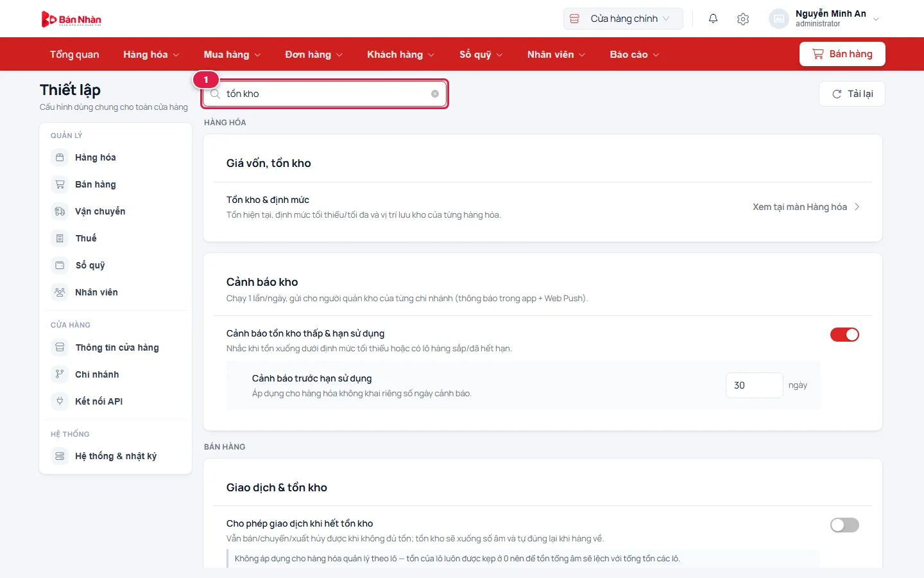
Task: Open the Báo cáo menu
Action: [x=635, y=55]
